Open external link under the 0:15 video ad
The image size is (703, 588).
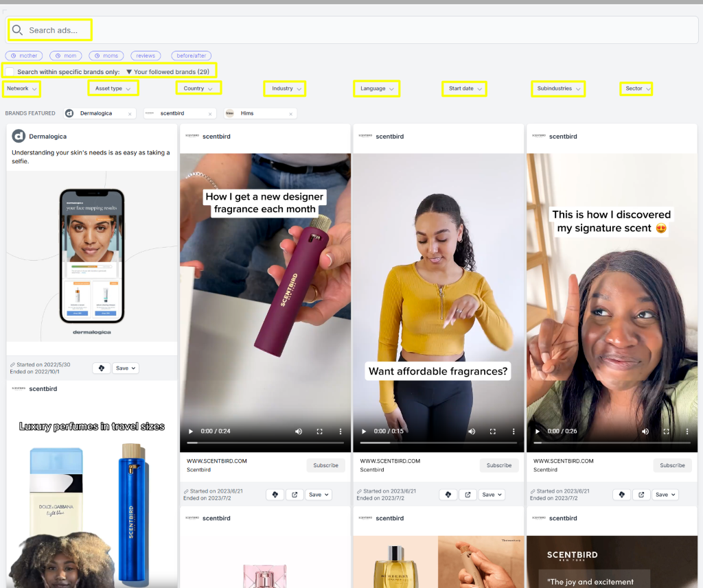coord(468,494)
